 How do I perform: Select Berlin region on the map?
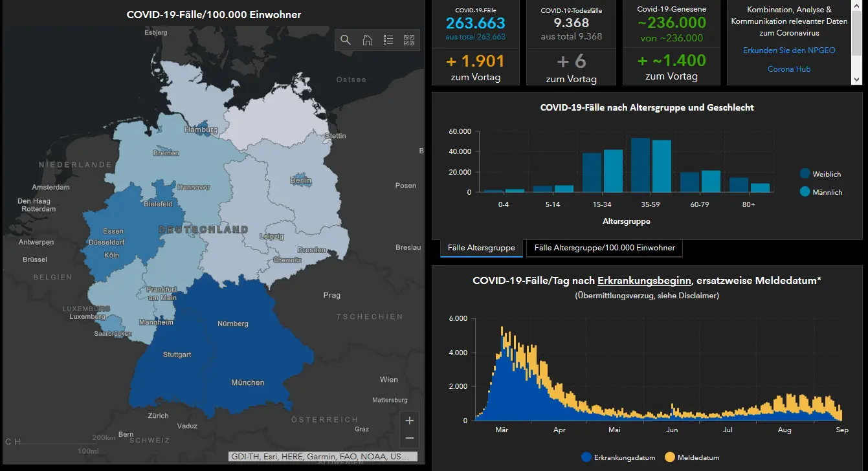[301, 181]
